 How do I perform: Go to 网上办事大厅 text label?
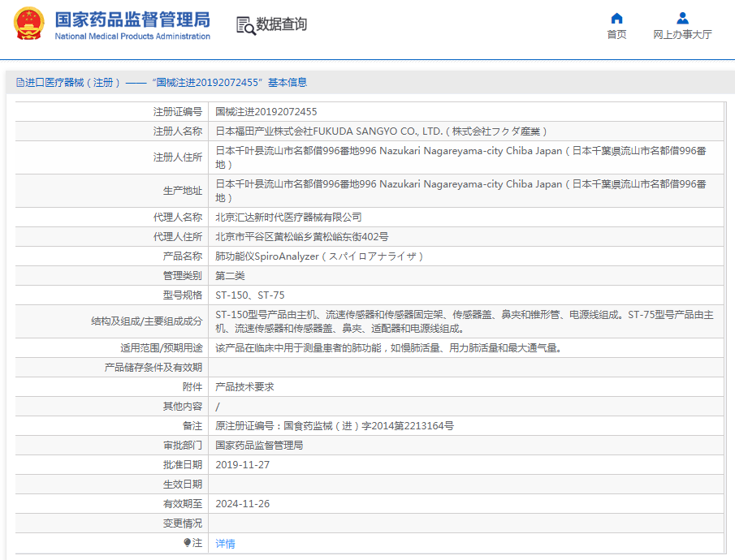click(x=682, y=35)
